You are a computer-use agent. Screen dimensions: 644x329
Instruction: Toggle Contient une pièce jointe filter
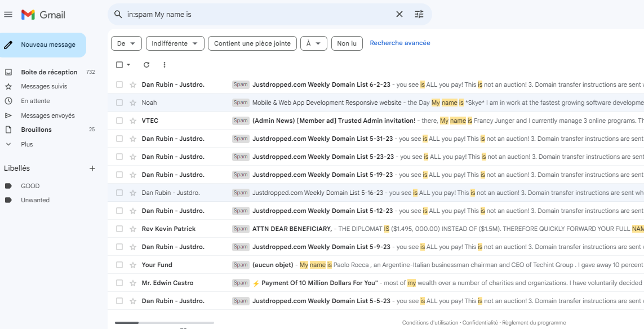[252, 43]
